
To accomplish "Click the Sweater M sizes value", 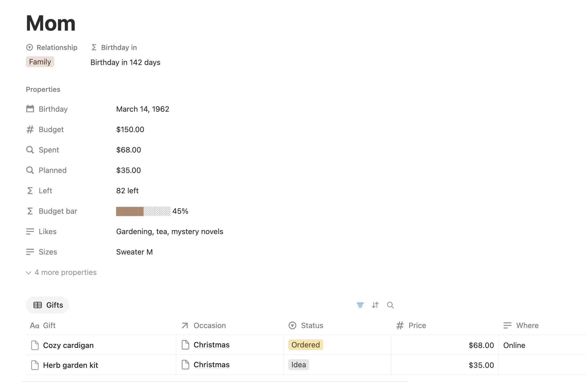I will tap(134, 252).
